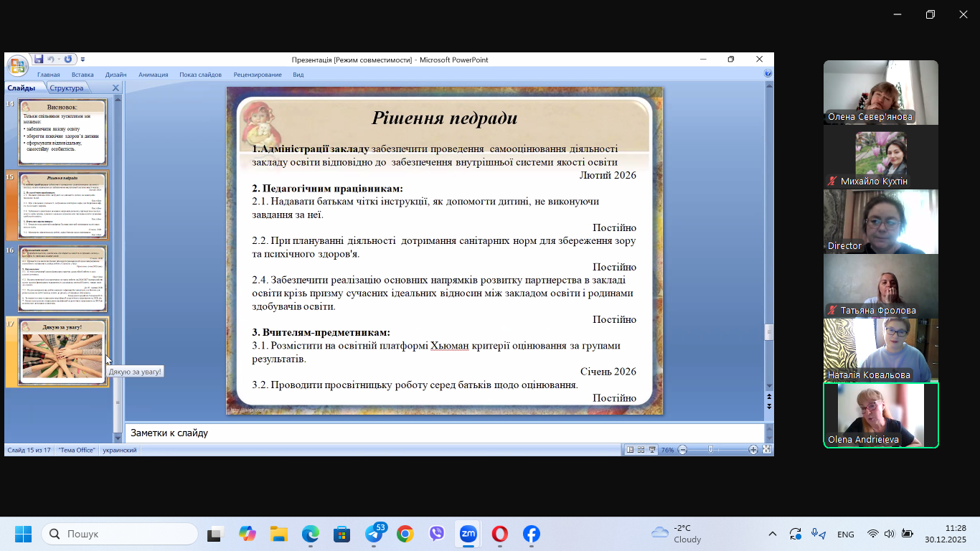Fit slide to current window icon

[767, 450]
